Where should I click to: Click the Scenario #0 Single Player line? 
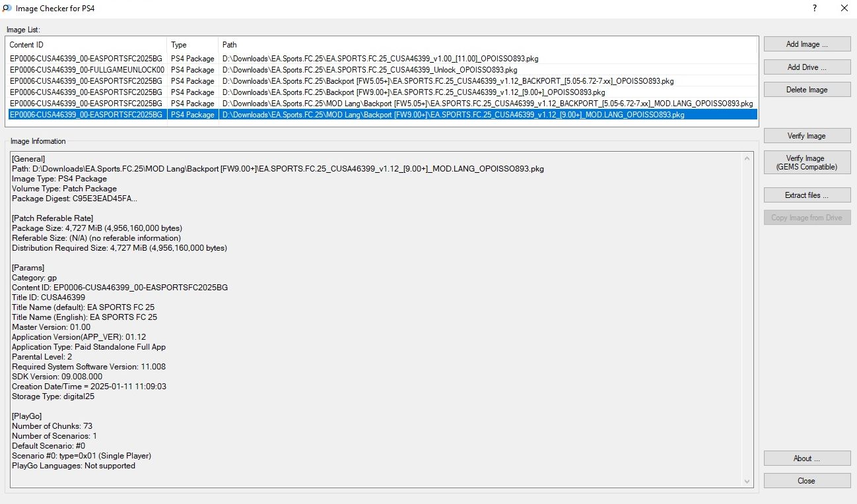click(x=81, y=456)
